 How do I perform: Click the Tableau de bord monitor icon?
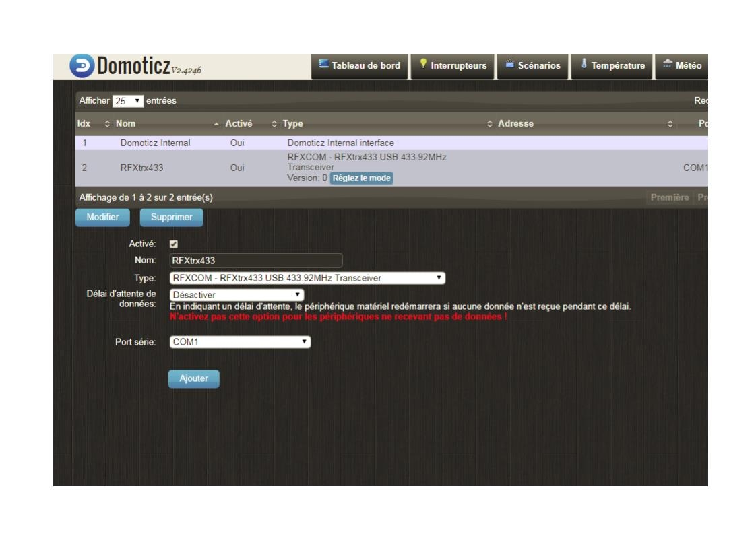coord(323,63)
